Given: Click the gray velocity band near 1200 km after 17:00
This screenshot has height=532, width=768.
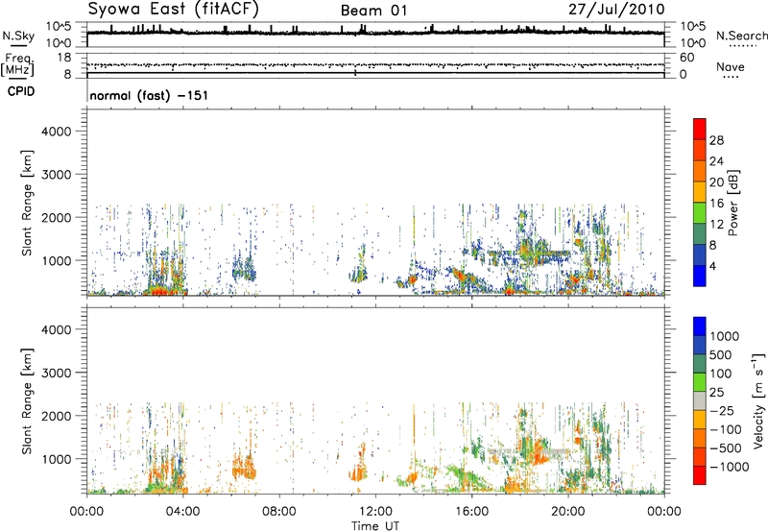Looking at the screenshot, I should (531, 450).
